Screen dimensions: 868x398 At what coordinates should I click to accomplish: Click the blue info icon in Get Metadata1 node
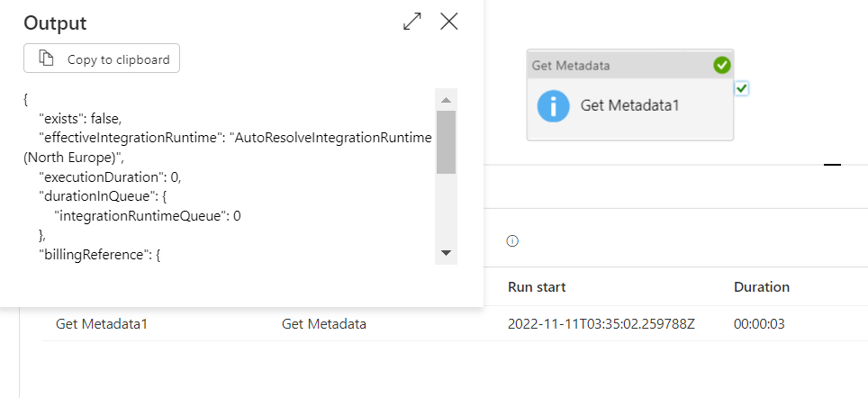(x=553, y=105)
